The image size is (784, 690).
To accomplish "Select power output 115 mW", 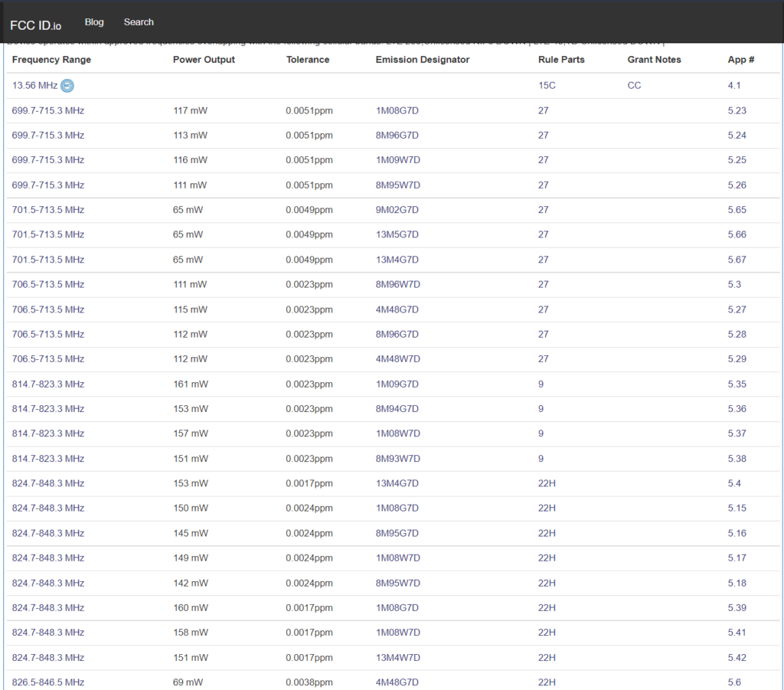I will point(190,309).
